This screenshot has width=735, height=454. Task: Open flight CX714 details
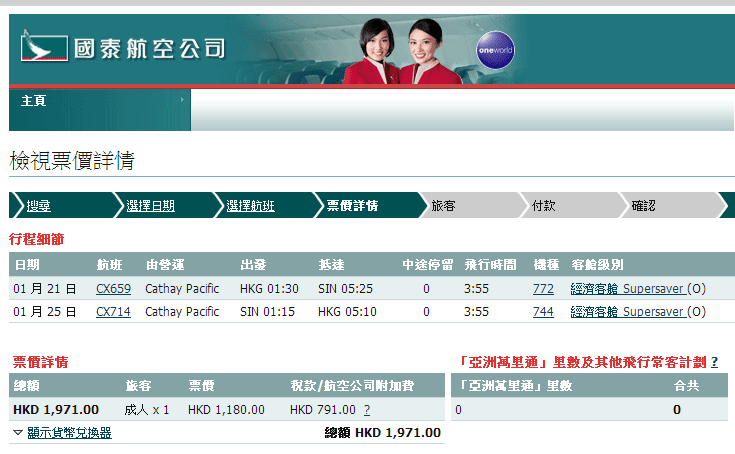(113, 312)
